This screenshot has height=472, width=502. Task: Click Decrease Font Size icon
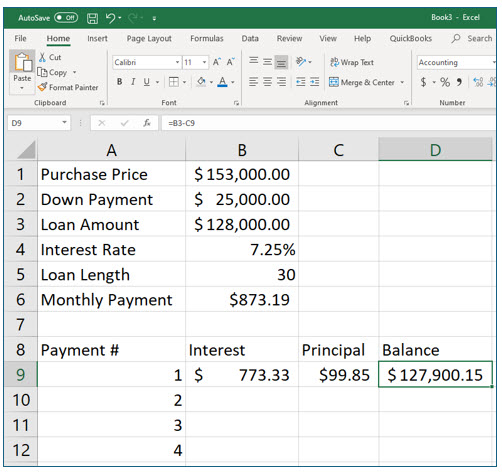231,62
